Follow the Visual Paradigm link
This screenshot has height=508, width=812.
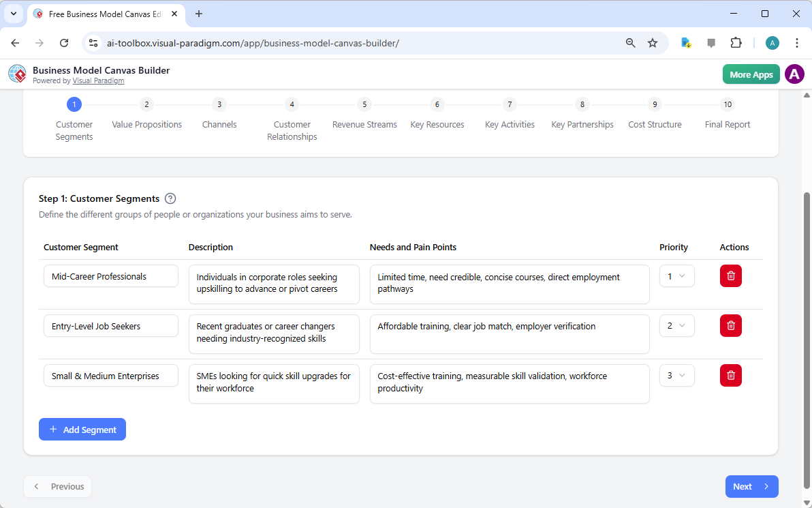(x=98, y=80)
